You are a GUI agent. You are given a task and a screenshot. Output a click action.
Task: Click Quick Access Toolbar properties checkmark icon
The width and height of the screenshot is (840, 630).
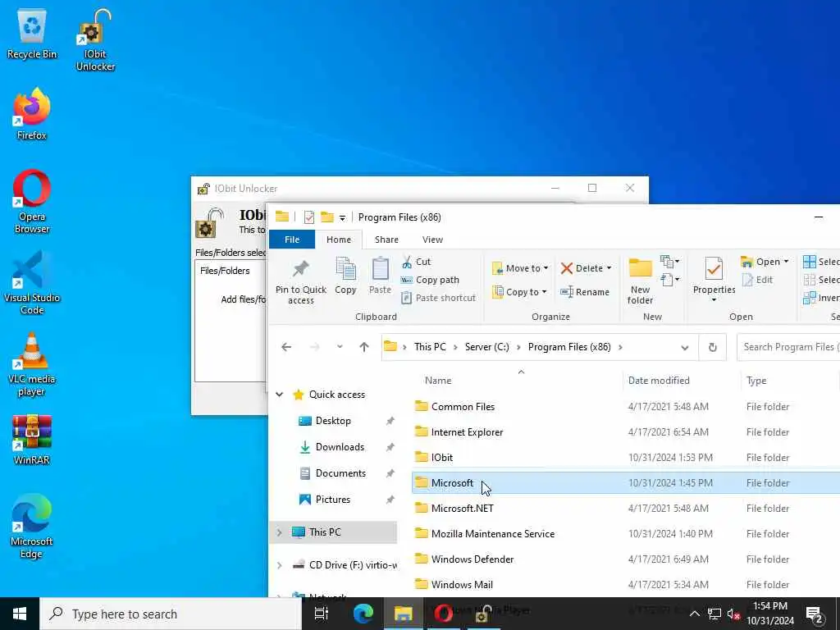tap(309, 217)
